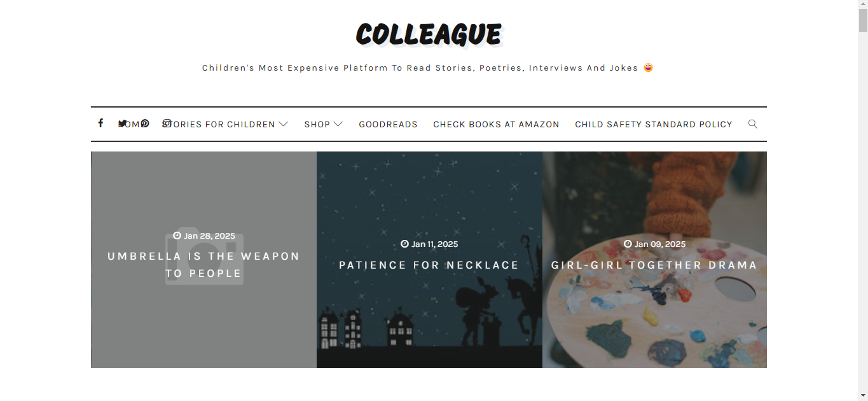Viewport: 868px width, 401px height.
Task: Open the Pinterest social icon
Action: point(145,123)
